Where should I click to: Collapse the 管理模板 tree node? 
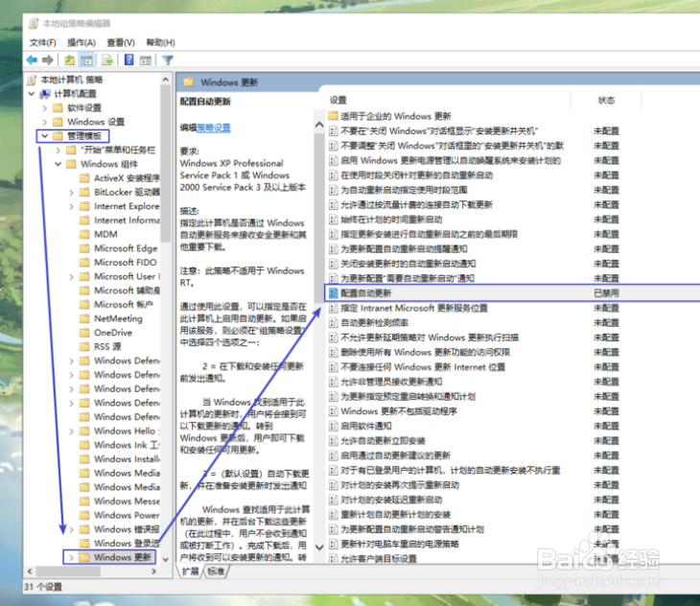pos(45,135)
